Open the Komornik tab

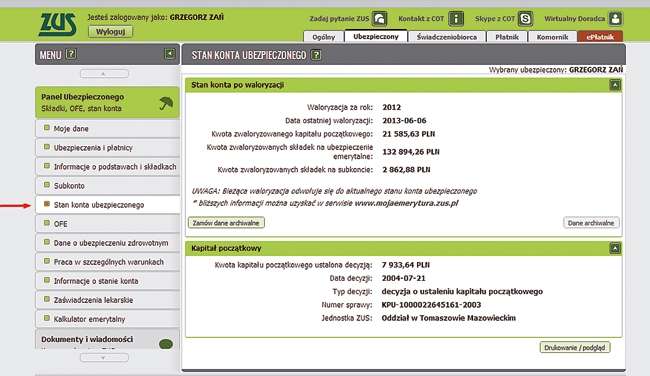(552, 37)
